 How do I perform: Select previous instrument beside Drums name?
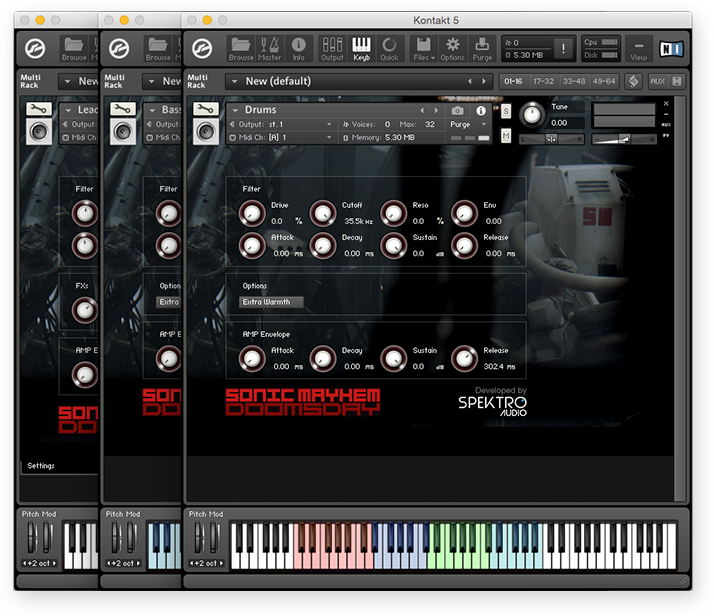pos(422,110)
